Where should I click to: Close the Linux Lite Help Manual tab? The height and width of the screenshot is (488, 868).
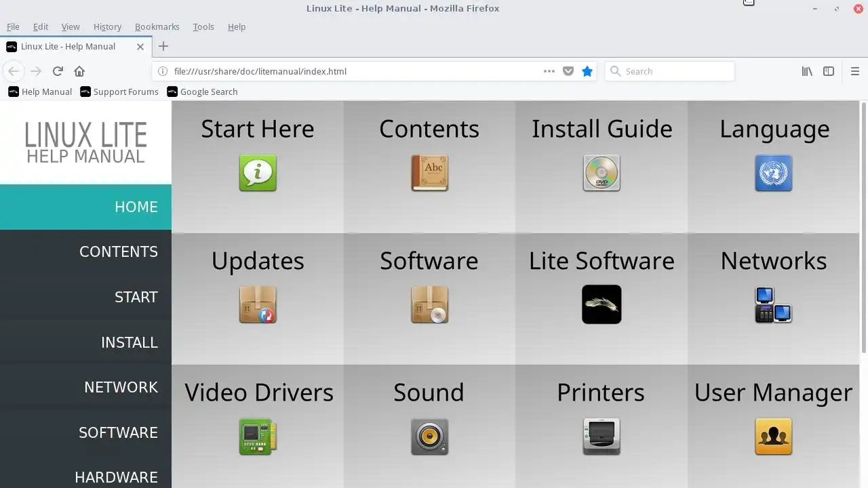[140, 47]
